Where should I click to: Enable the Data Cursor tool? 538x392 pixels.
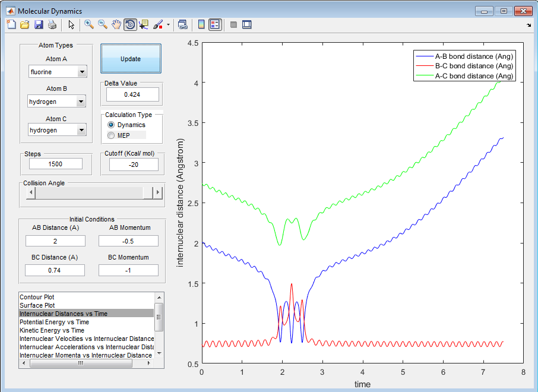click(x=144, y=24)
